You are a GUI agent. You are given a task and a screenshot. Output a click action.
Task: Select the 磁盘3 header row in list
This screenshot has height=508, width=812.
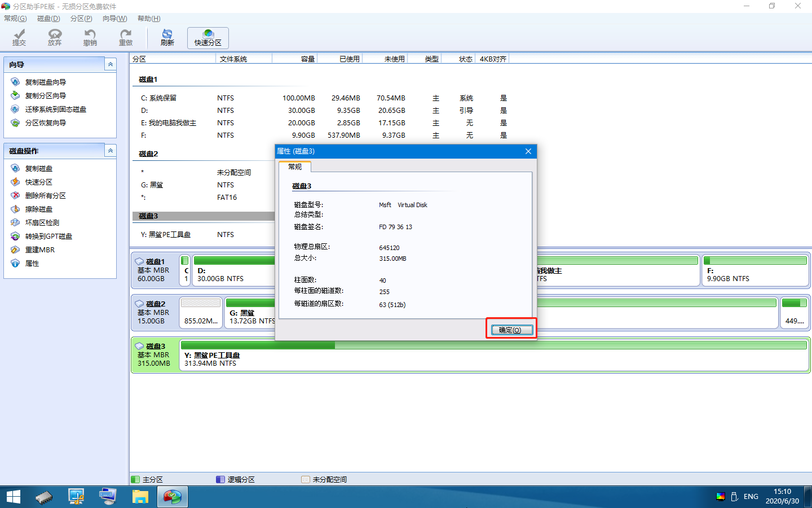click(204, 216)
